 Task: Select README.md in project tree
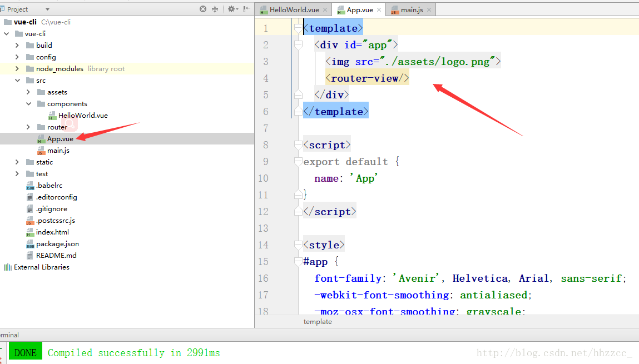[56, 256]
